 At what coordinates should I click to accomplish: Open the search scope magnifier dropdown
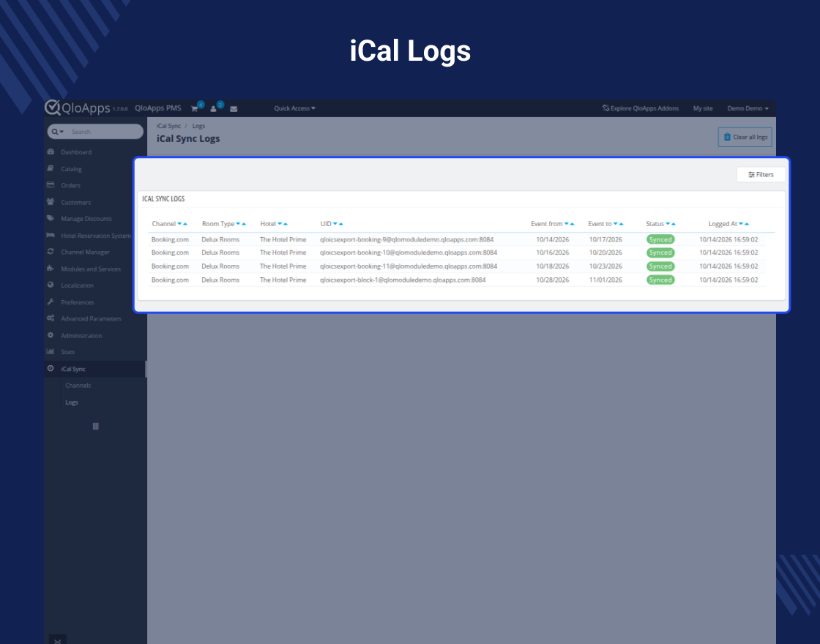tap(58, 132)
